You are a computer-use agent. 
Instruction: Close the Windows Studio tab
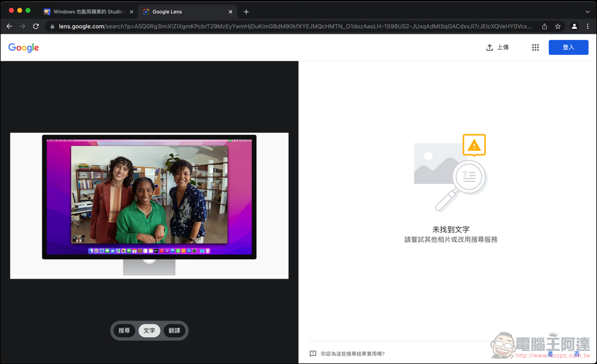131,12
